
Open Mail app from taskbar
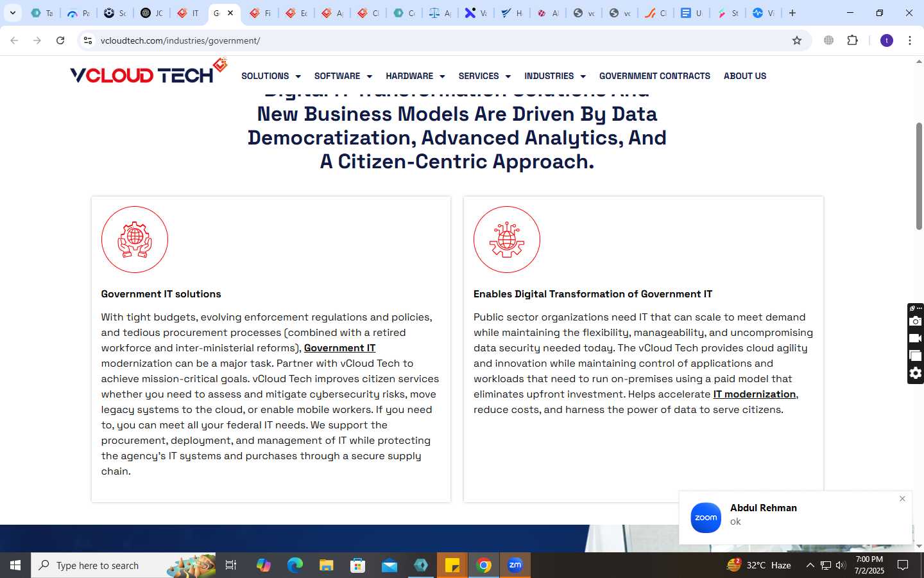(389, 565)
